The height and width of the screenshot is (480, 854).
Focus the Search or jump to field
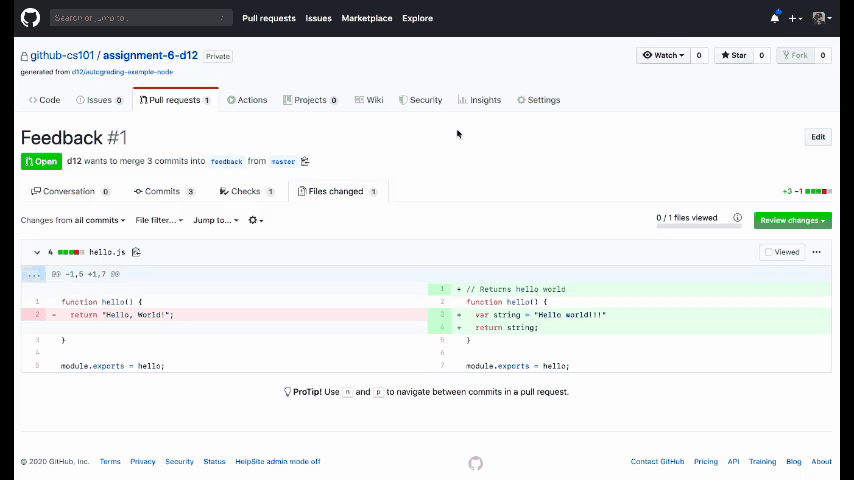[141, 18]
